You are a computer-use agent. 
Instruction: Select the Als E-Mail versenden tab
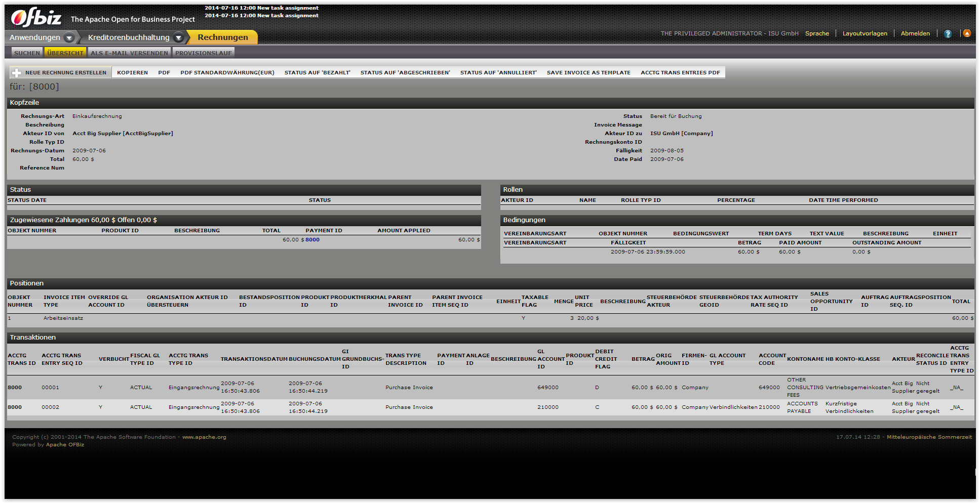(129, 53)
